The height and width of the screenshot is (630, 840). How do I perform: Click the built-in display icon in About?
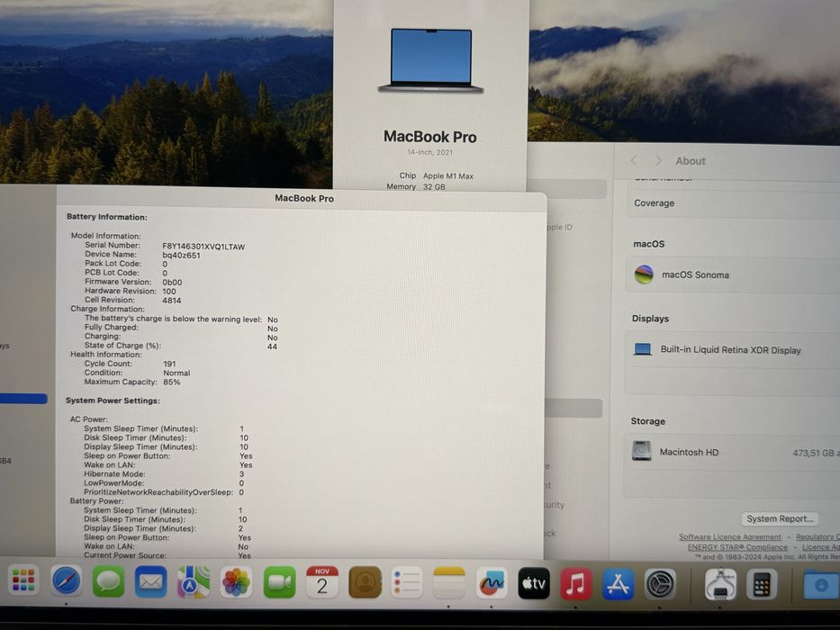point(642,349)
